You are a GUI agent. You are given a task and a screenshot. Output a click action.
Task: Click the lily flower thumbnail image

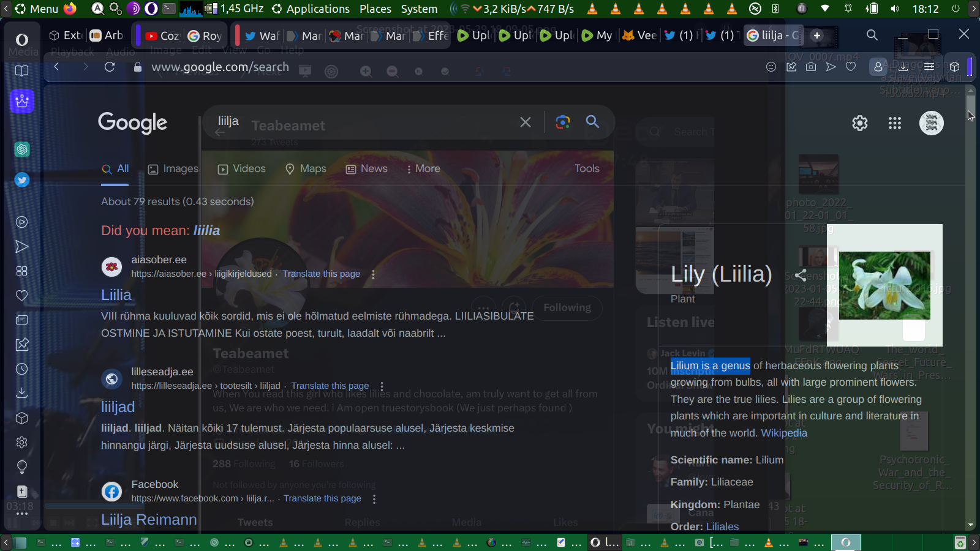(x=884, y=285)
